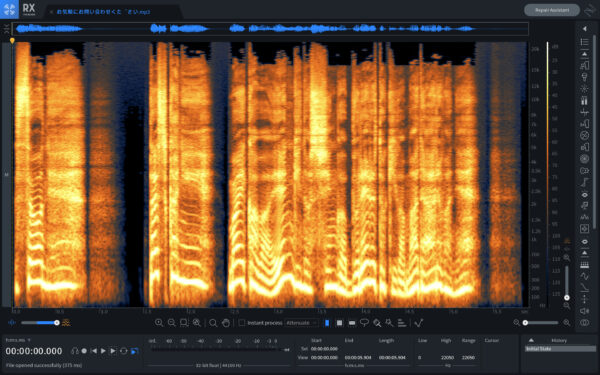Click the Play selection button
600x375 pixels.
click(113, 351)
